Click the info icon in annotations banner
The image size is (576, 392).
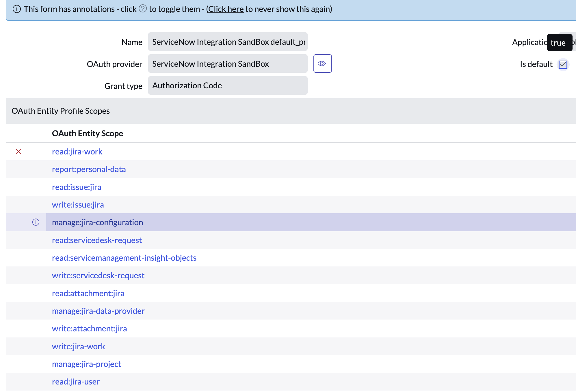pos(17,9)
